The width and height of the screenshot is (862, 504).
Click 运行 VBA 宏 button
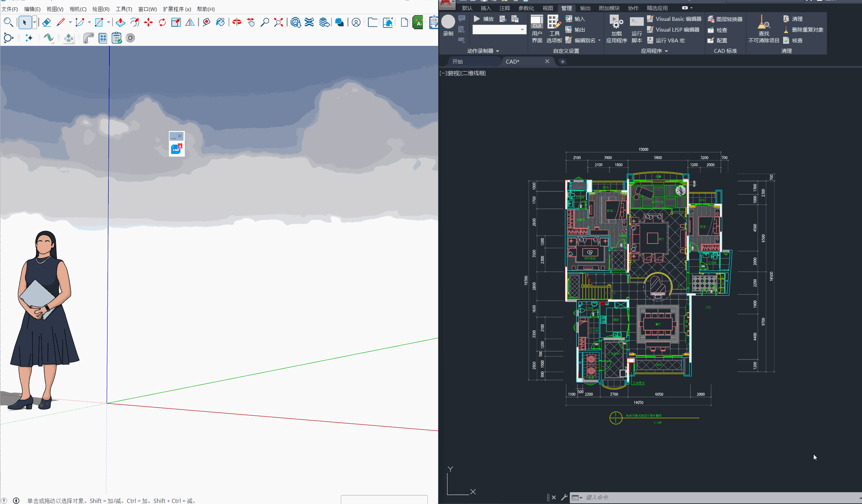tap(666, 41)
